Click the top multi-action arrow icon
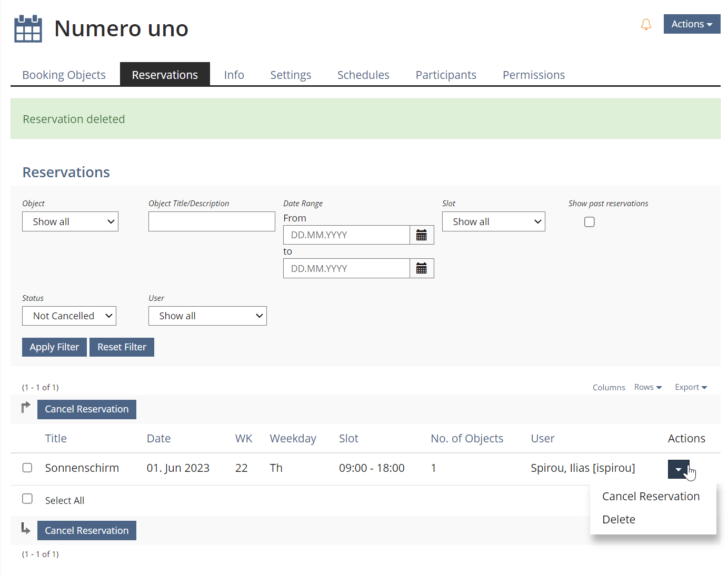Viewport: 728px width, 576px height. pyautogui.click(x=26, y=408)
